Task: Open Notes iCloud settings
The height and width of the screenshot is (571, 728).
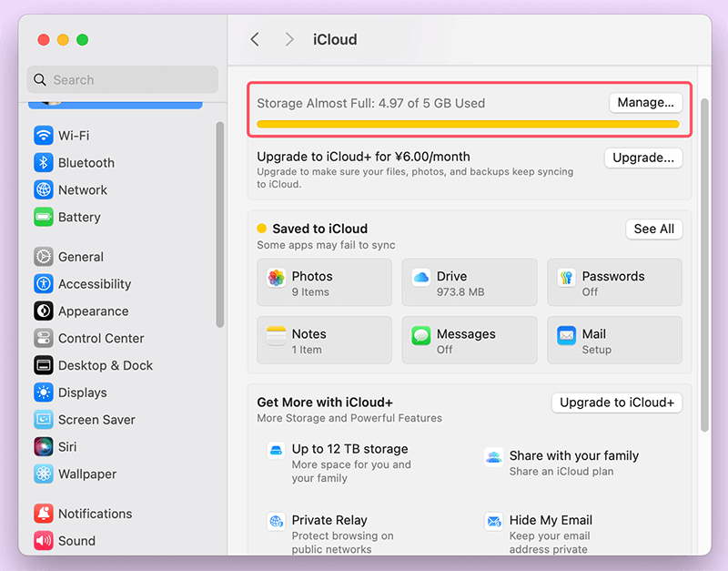Action: point(324,340)
